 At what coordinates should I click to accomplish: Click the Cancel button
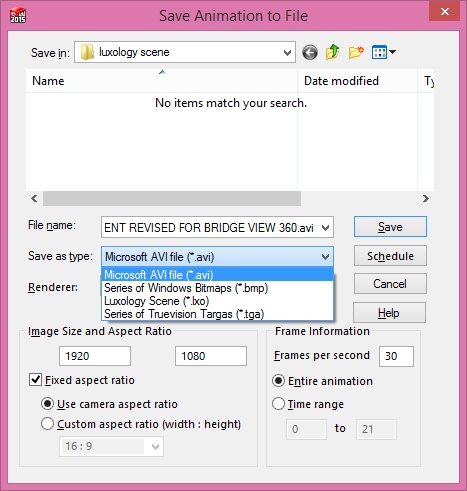pyautogui.click(x=390, y=284)
